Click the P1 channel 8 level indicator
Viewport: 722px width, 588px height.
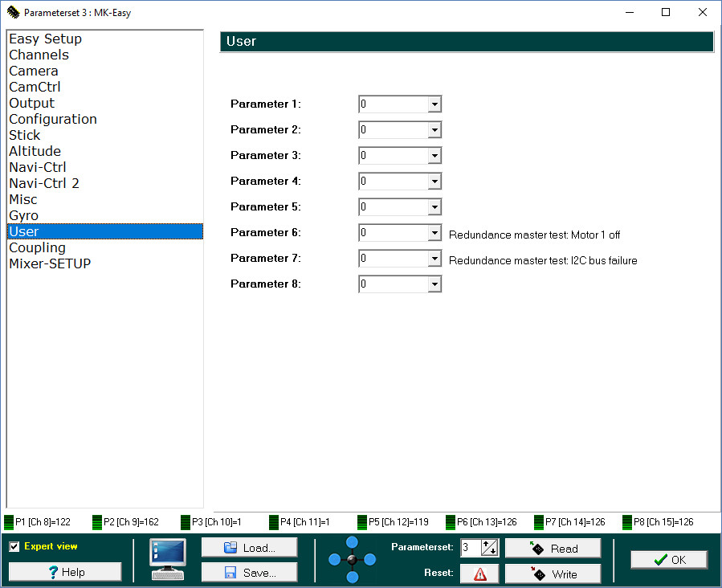[9, 522]
